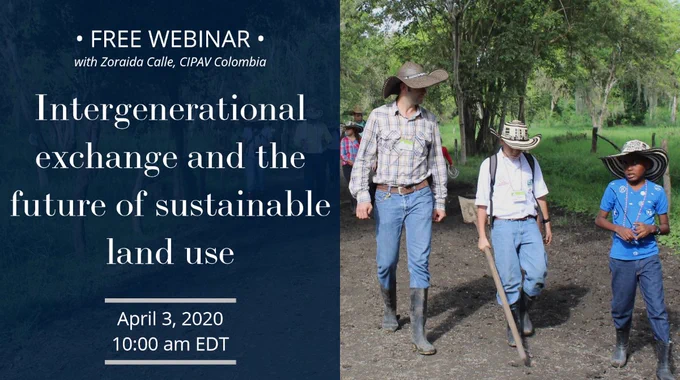Click the title line 'future of sustainable'

click(170, 204)
